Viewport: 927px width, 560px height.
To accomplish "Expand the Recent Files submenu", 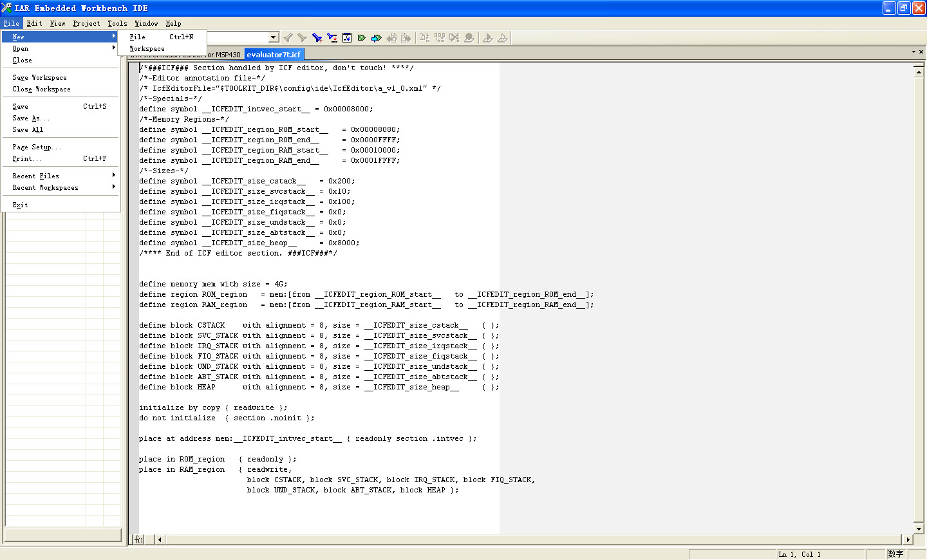I will (61, 176).
